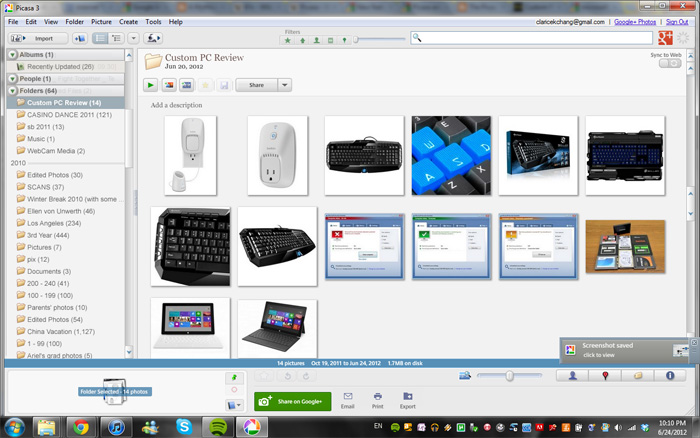
Task: Show the Properties info panel
Action: (x=670, y=376)
